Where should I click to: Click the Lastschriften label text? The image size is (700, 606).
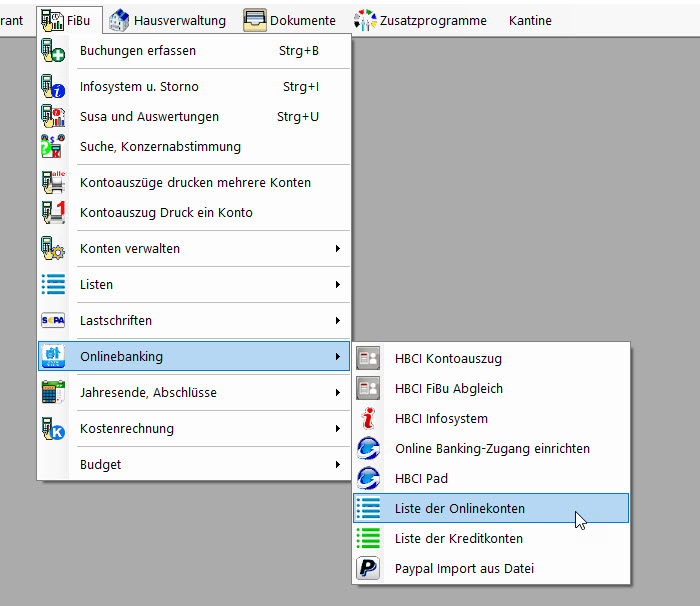click(x=116, y=320)
